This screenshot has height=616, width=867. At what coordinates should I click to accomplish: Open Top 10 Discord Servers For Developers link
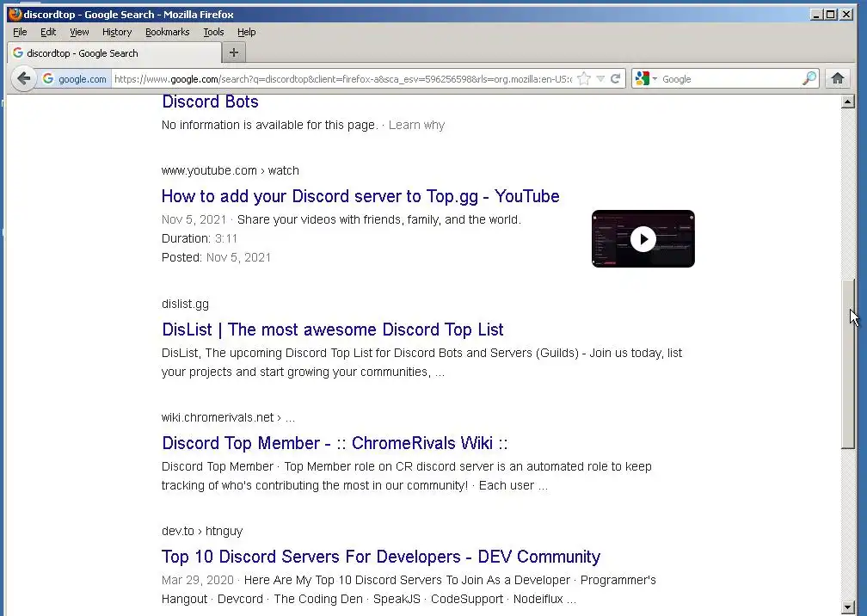(x=381, y=557)
